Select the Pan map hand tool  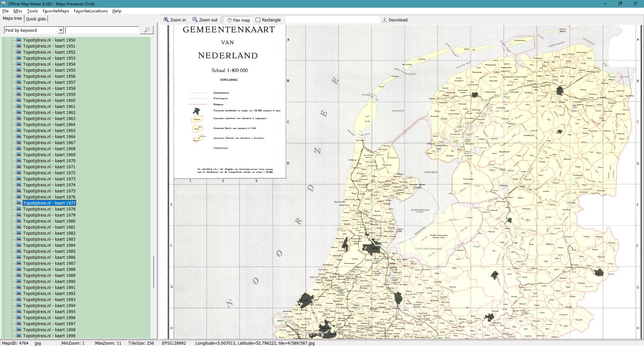(238, 20)
